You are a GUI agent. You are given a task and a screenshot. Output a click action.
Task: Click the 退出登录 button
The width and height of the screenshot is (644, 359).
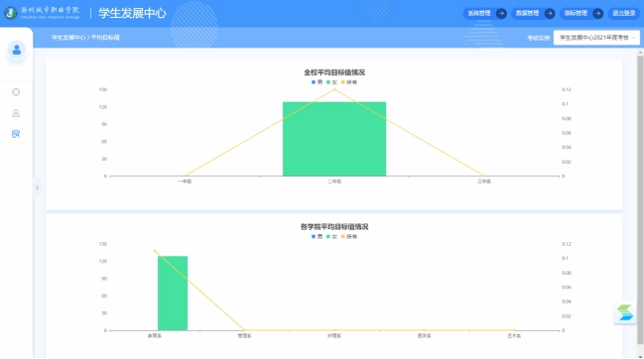(624, 14)
